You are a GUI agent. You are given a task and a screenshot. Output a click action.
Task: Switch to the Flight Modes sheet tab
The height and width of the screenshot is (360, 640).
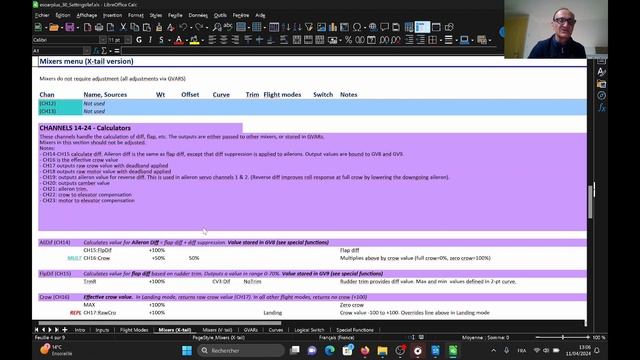[x=134, y=330]
